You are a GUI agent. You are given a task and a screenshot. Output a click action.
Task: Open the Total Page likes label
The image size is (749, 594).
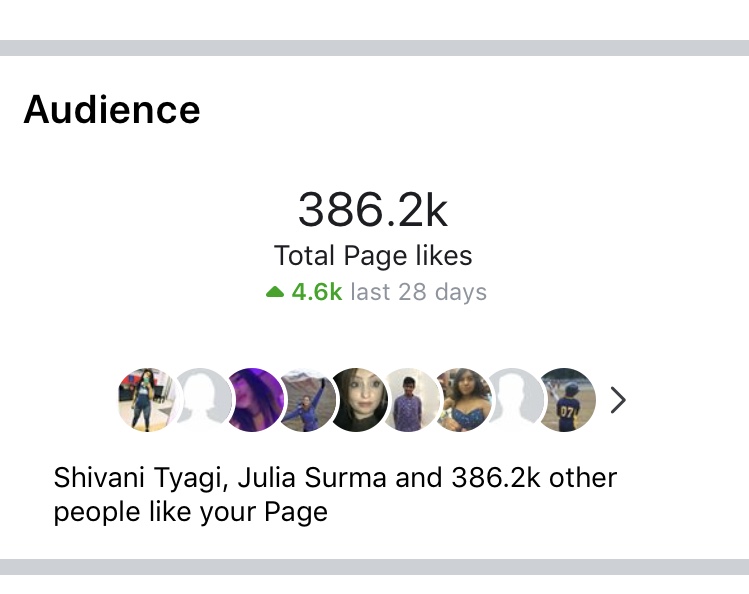pos(373,256)
